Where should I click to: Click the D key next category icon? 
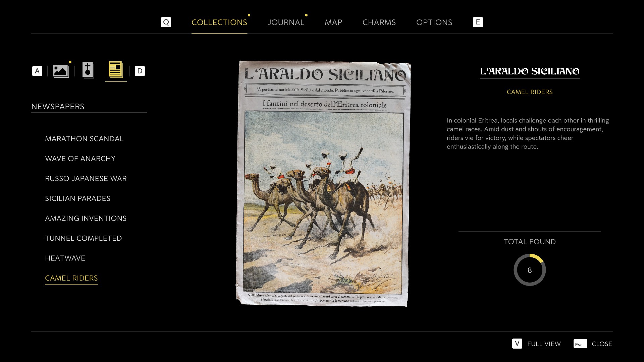click(x=140, y=71)
